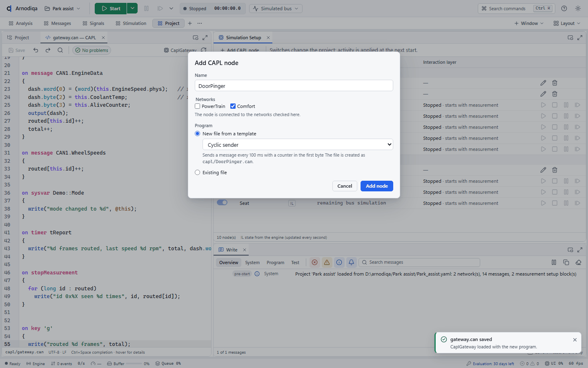Screen dimensions: 588x368
Task: Switch to the Project panel tab
Action: click(18, 38)
